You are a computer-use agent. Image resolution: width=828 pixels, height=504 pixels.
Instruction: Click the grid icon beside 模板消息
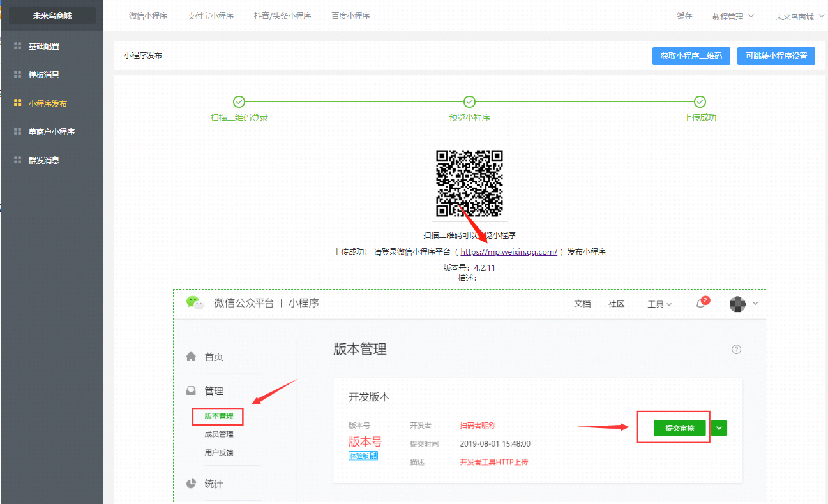pos(18,75)
